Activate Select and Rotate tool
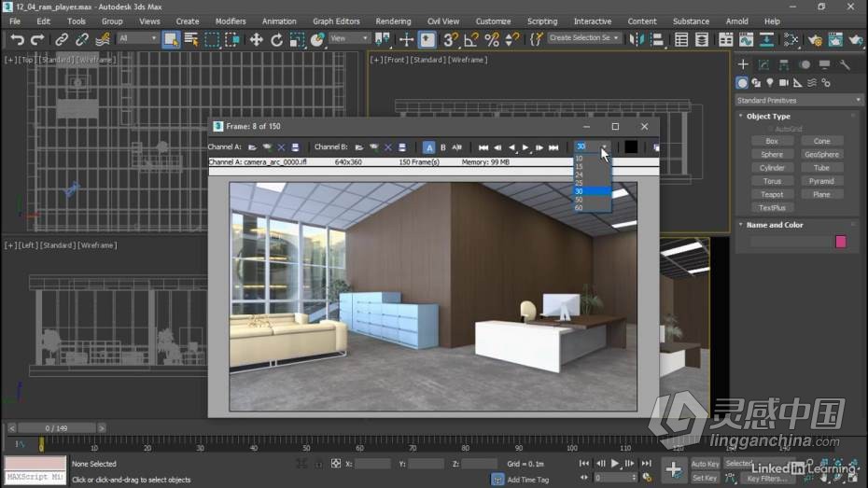The height and width of the screenshot is (488, 868). (276, 39)
